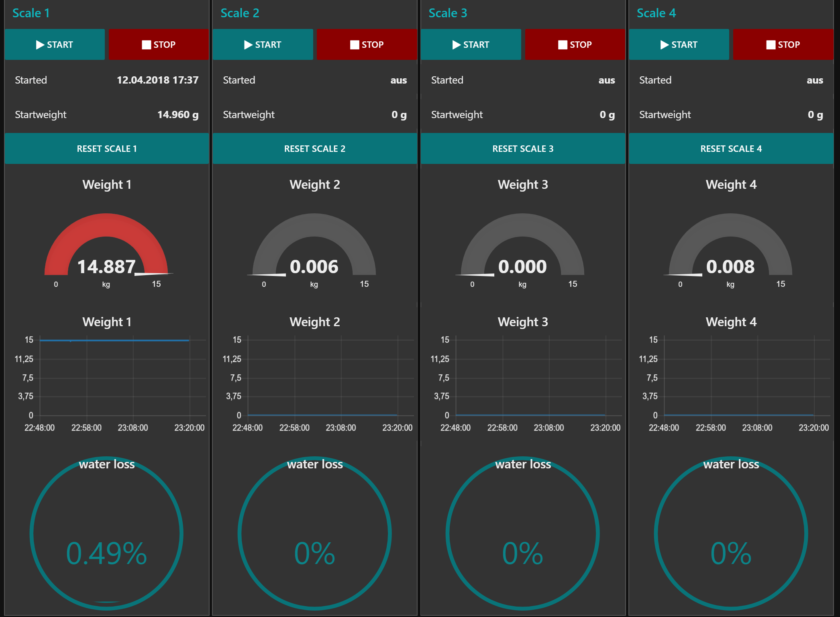
Task: Click the Scale 3 panel title
Action: (x=448, y=13)
